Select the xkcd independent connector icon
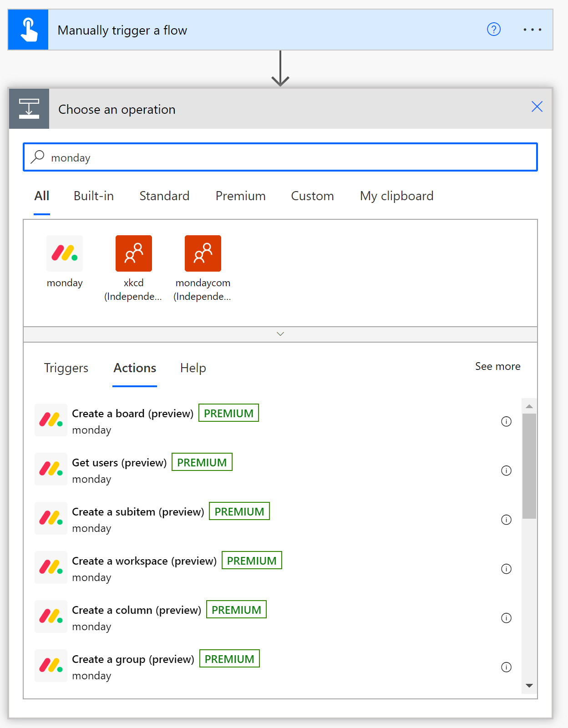 (x=134, y=253)
